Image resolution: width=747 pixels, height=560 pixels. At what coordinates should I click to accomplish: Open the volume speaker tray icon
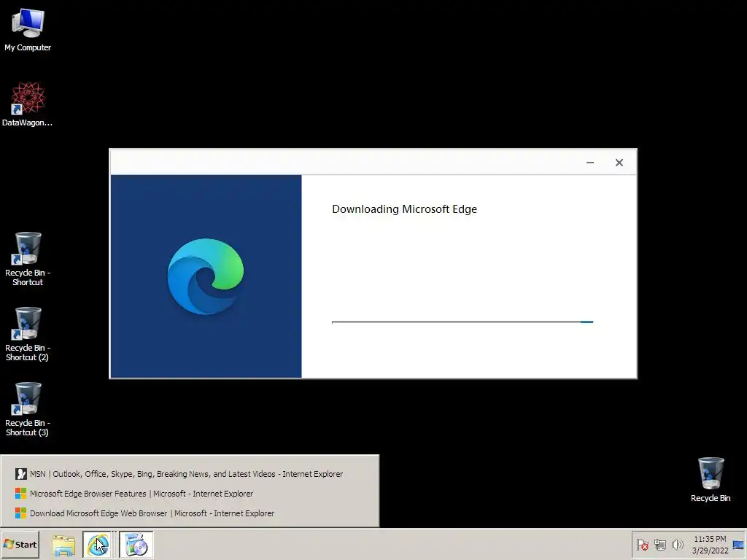(677, 544)
